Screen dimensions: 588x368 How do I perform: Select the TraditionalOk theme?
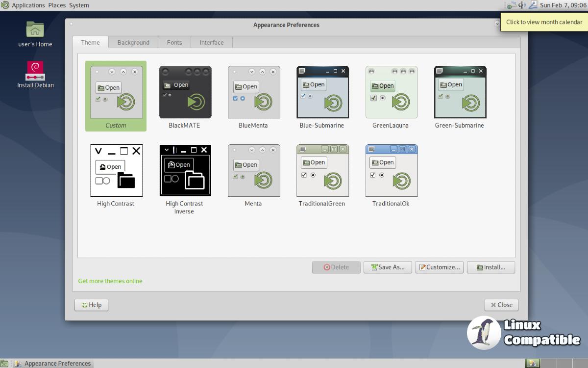pos(391,171)
